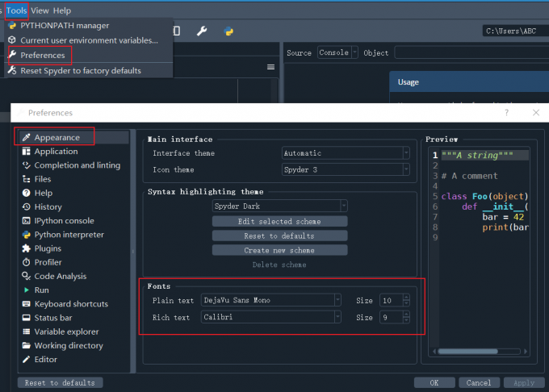Click the bottom-left Reset to defaults button
Viewport: 549px width, 392px height.
point(60,382)
